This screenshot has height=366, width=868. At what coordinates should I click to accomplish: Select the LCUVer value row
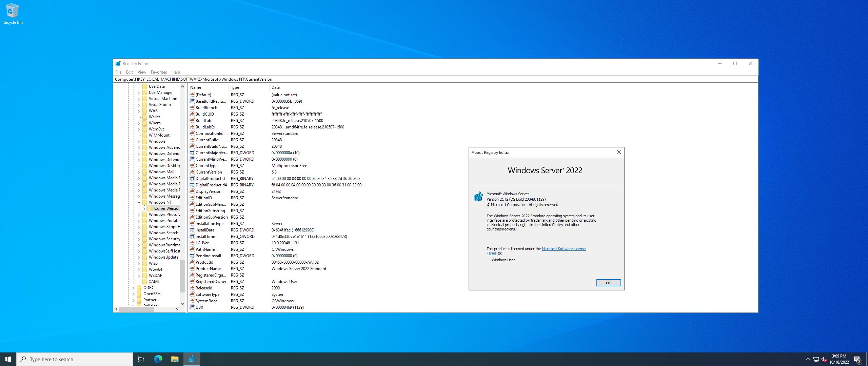[277, 243]
